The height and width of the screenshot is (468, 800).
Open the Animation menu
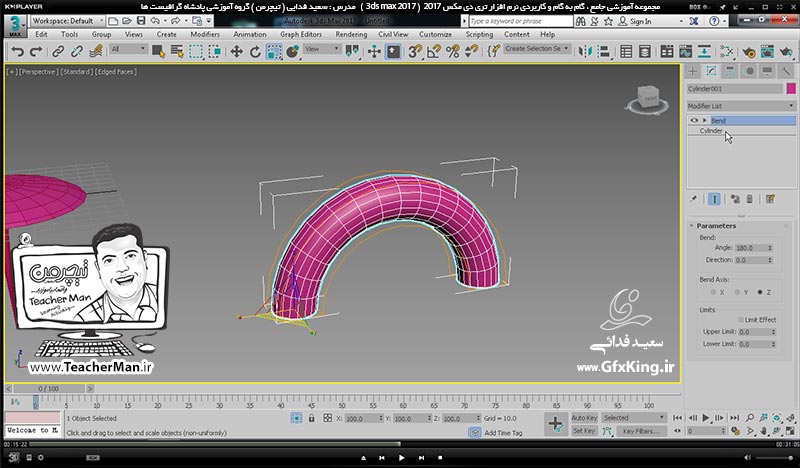tap(249, 34)
